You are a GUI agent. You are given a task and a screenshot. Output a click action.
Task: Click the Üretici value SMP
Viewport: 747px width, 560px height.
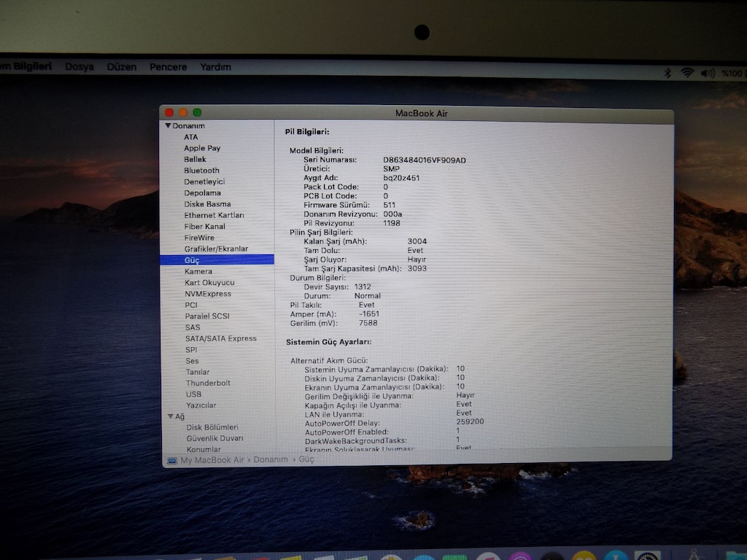click(392, 169)
